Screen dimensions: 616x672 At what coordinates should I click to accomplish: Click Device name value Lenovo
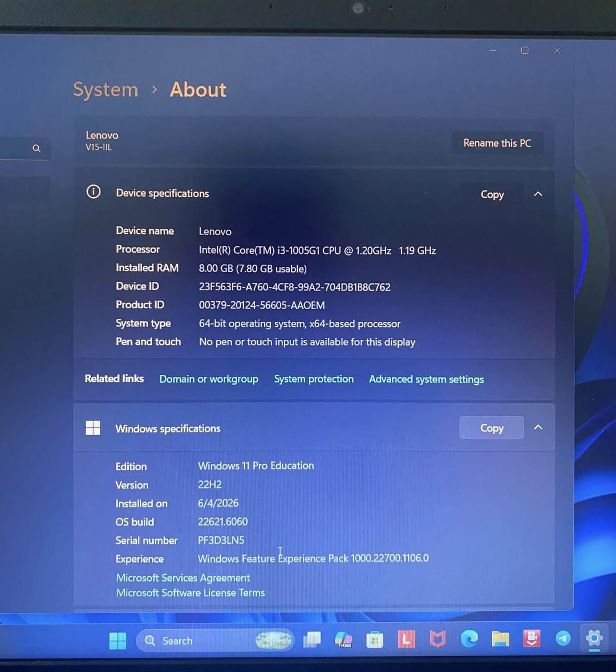click(215, 232)
